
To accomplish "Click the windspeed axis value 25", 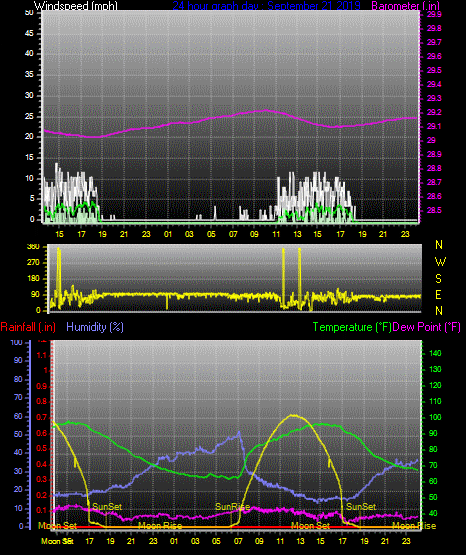I will 29,116.
